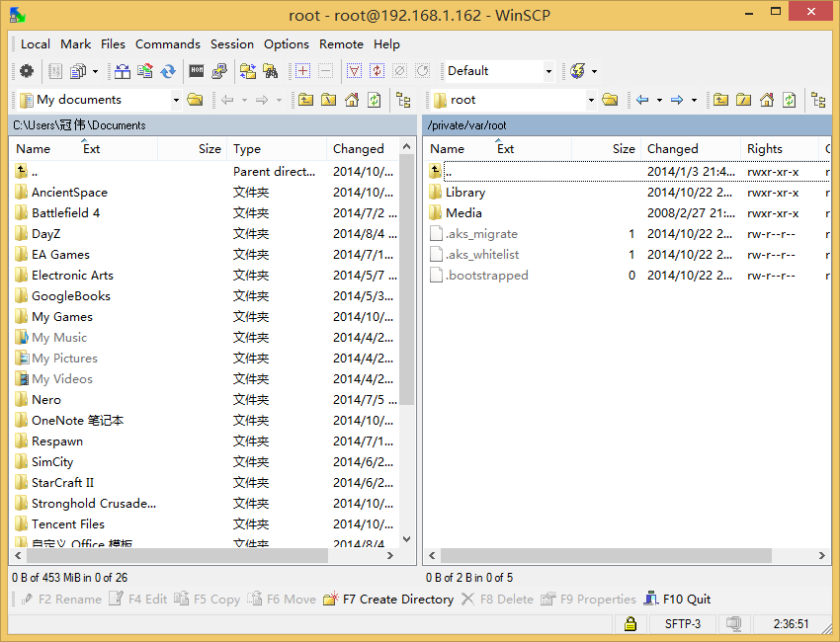This screenshot has height=642, width=840.
Task: Toggle the Synchronize Browsing icon
Action: pyautogui.click(x=247, y=71)
